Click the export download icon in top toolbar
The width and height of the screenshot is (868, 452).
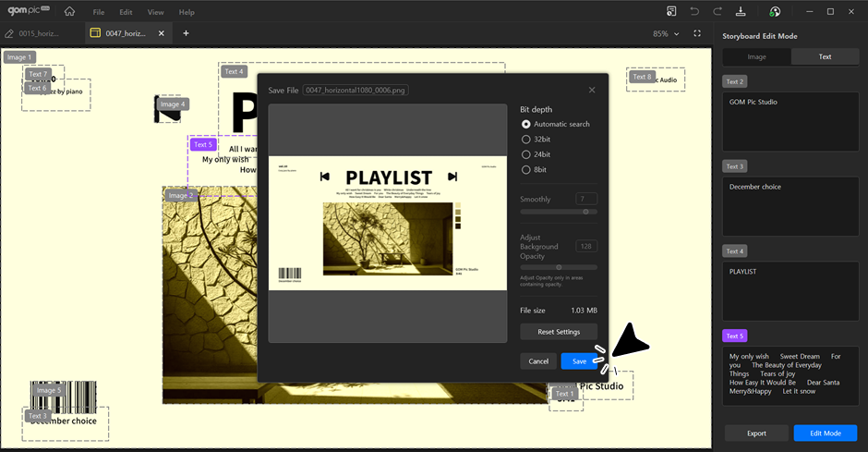coord(741,12)
